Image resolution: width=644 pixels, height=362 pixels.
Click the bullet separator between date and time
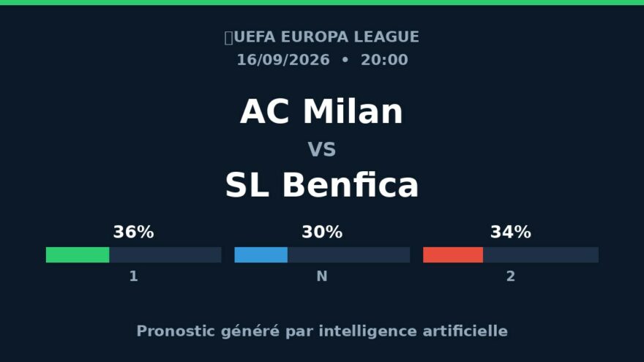(x=345, y=60)
